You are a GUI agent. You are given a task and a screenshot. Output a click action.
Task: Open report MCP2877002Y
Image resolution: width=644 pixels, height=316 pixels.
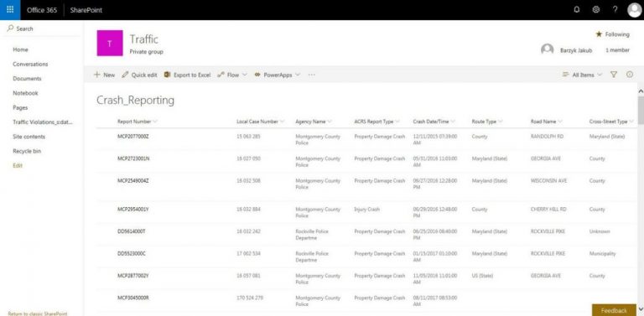[x=133, y=276]
